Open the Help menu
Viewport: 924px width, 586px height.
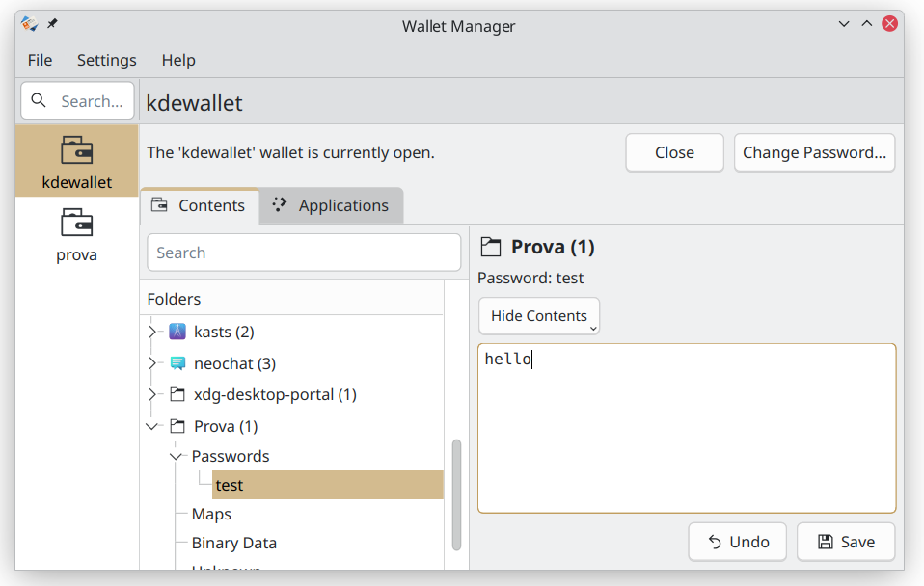[178, 60]
